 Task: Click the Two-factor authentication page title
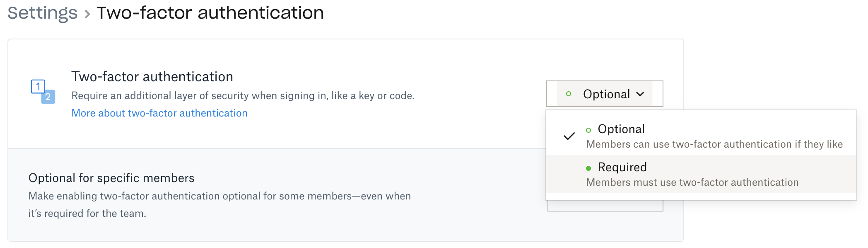[210, 13]
